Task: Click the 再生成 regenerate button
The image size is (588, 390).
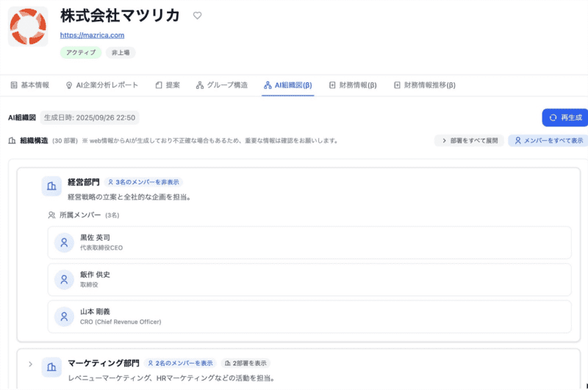Action: tap(564, 118)
